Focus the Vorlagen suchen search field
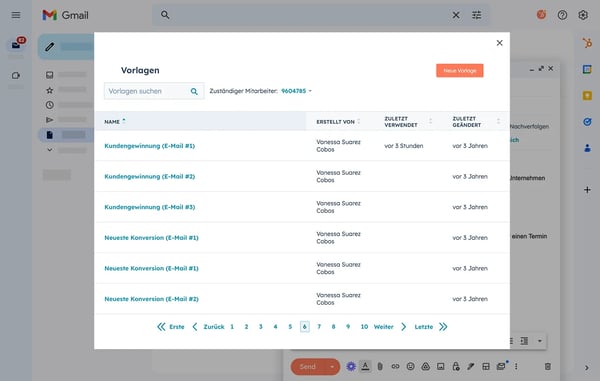The height and width of the screenshot is (381, 600). pos(154,91)
